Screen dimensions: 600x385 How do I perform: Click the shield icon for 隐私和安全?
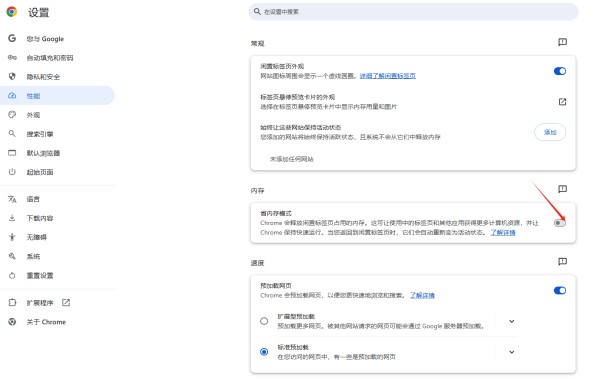(12, 76)
